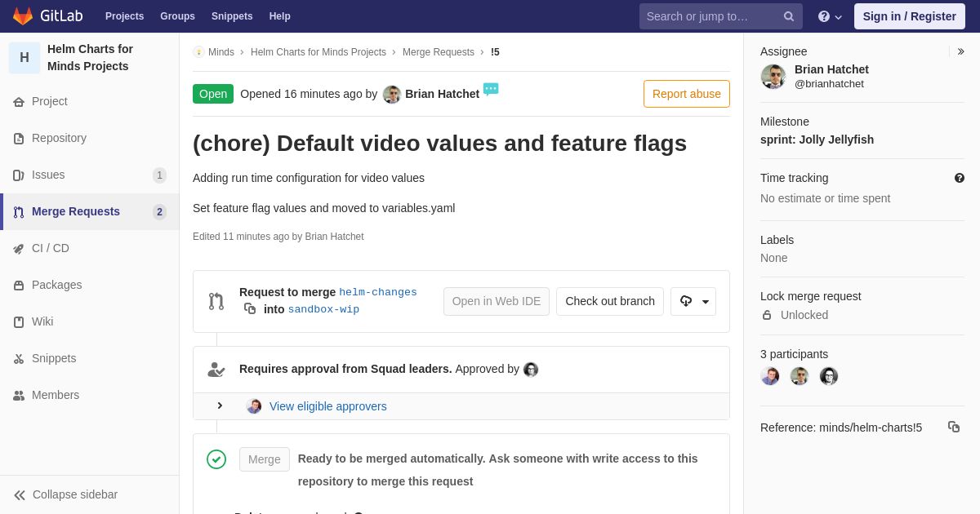Open the Projects menu in navbar
This screenshot has height=514, width=980.
click(125, 16)
